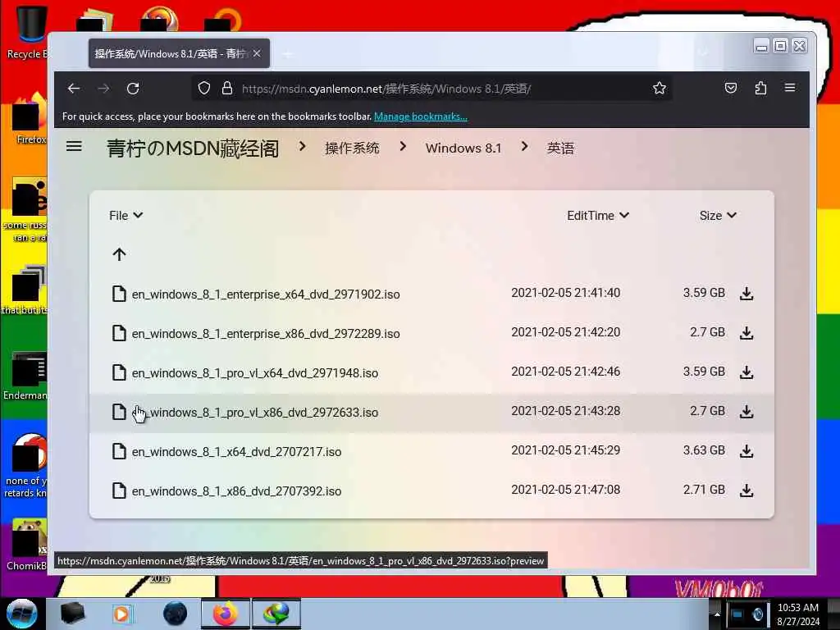Viewport: 840px width, 630px height.
Task: Go to 青柠のMSDN藏经阁 home title
Action: [x=193, y=148]
